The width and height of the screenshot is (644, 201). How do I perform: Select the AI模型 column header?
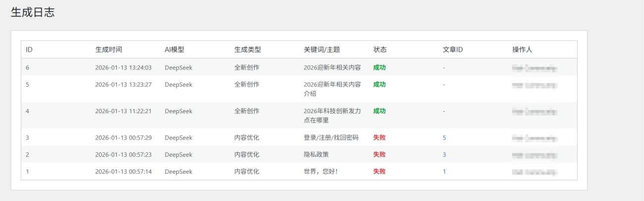coord(174,50)
